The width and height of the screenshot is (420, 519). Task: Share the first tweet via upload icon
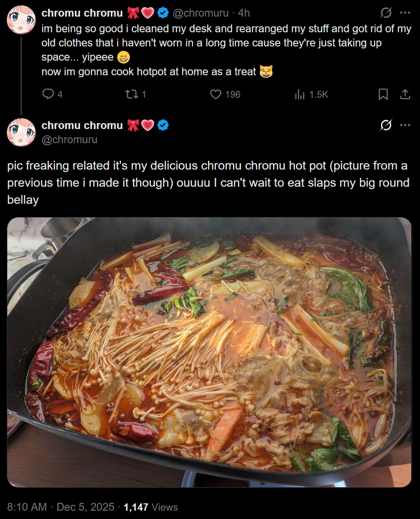coord(405,94)
